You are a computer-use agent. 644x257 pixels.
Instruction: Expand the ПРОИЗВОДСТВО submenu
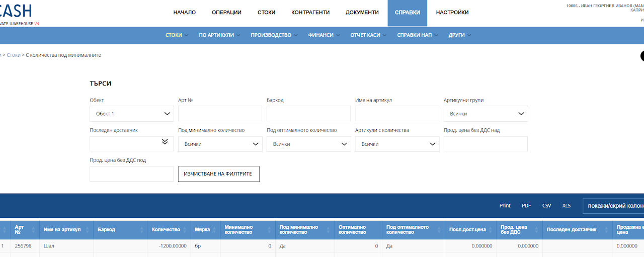click(x=274, y=35)
